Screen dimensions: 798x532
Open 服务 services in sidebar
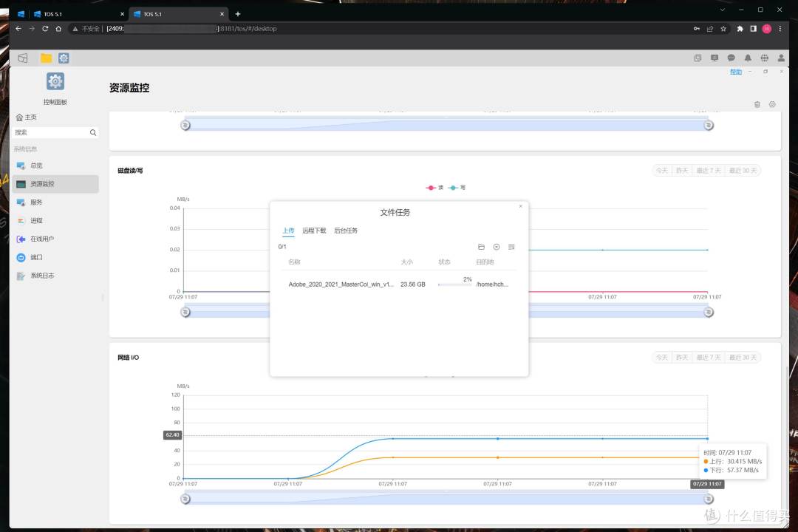pos(56,202)
